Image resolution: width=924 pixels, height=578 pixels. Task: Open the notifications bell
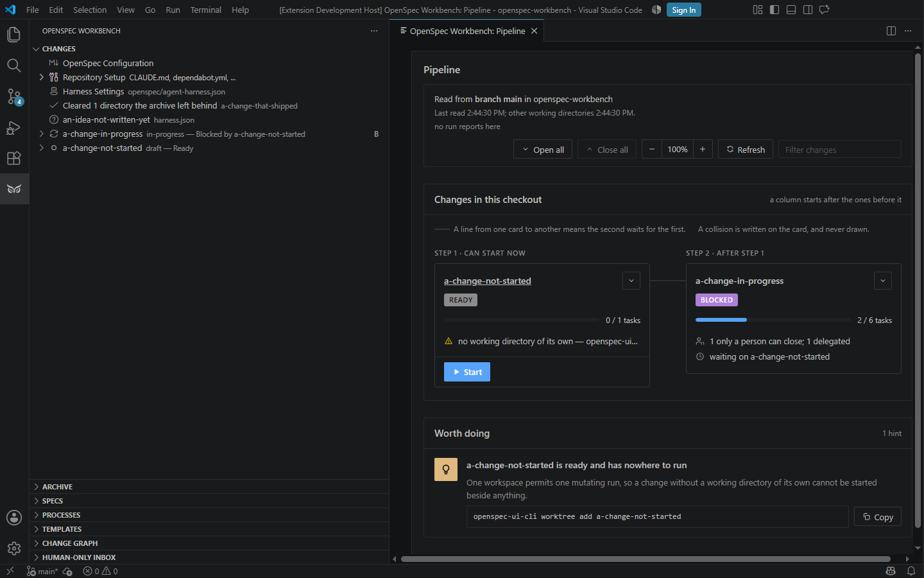911,571
